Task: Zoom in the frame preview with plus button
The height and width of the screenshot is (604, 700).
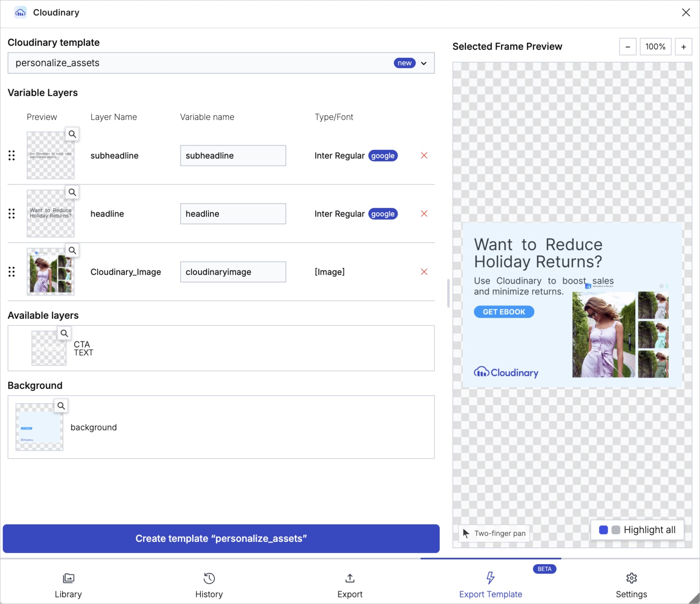Action: 683,47
